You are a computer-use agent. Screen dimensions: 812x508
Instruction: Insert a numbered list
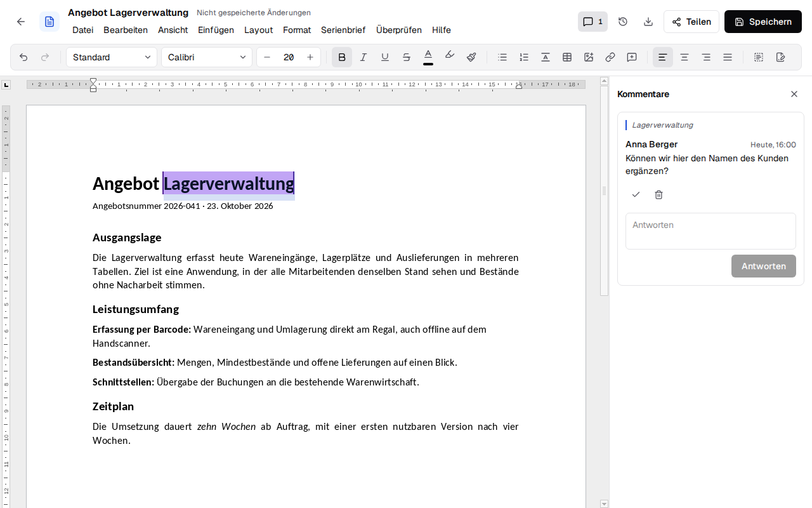click(x=524, y=57)
